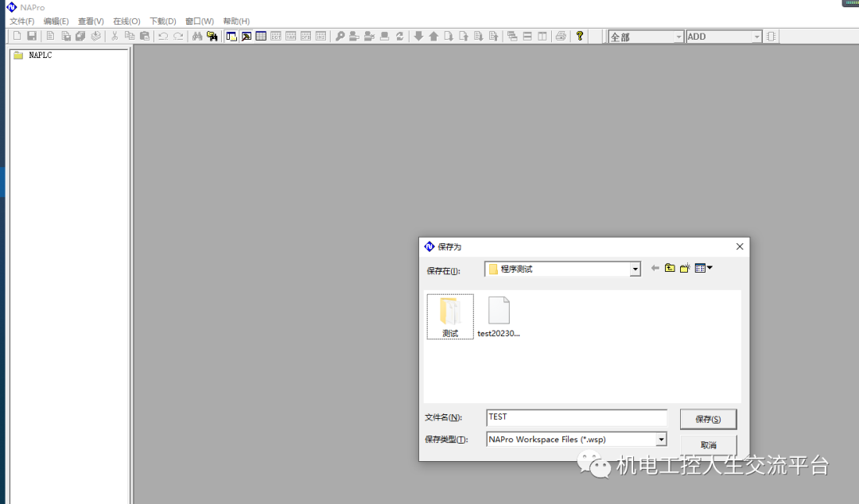Go back using Save dialog arrow
The width and height of the screenshot is (859, 504).
(x=655, y=268)
